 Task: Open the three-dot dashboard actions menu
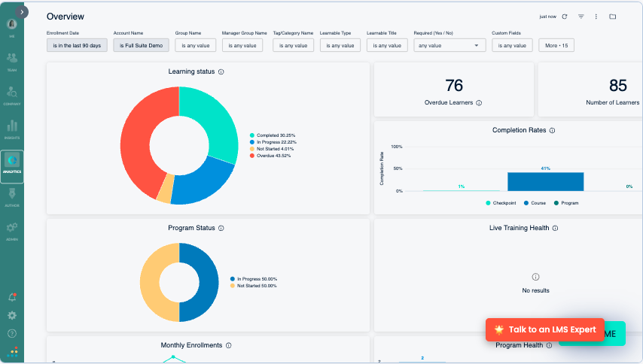pos(596,17)
